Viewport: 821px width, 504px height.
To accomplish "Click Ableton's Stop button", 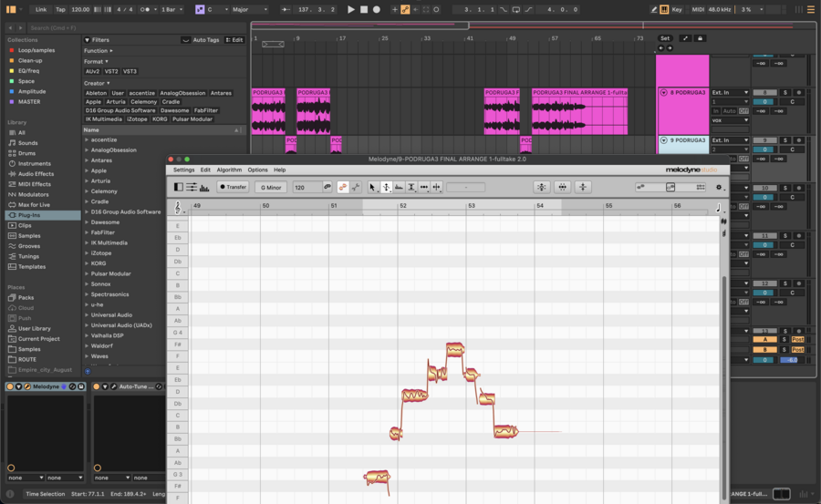I will tap(364, 9).
